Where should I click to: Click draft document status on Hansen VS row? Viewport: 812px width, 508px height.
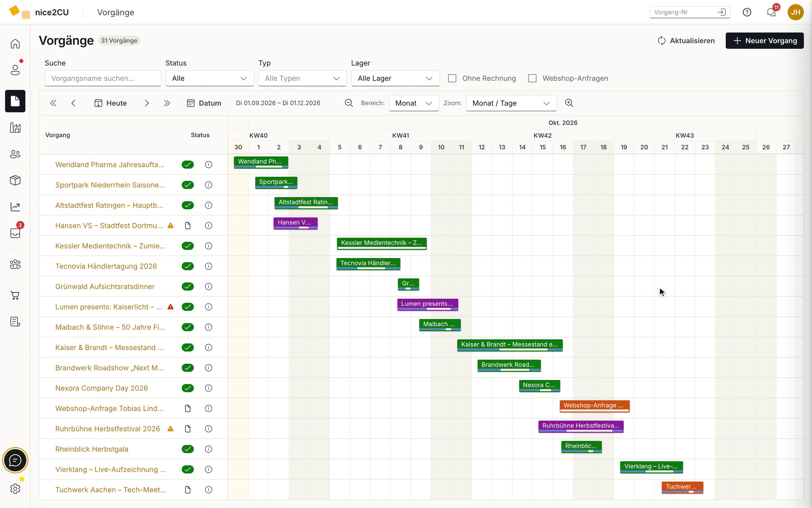pyautogui.click(x=188, y=226)
